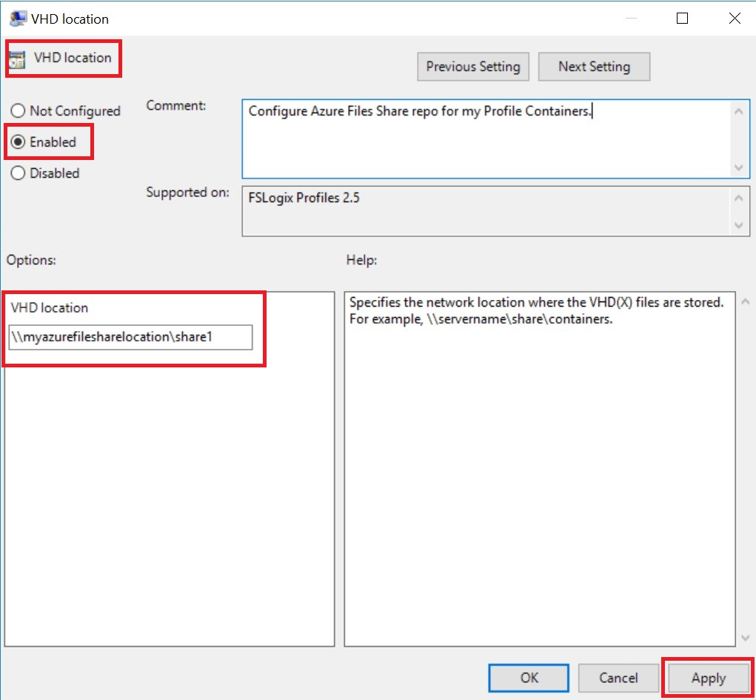Confirm with the OK button
This screenshot has height=700, width=756.
(529, 678)
